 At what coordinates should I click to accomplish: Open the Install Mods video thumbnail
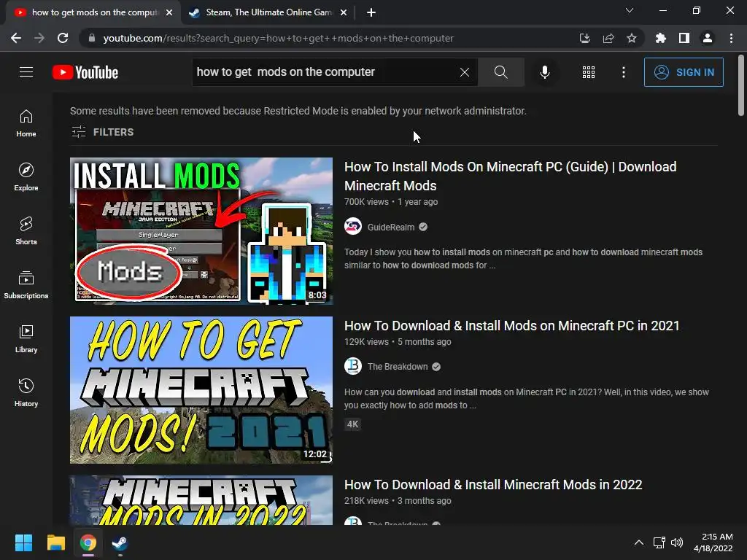point(201,231)
